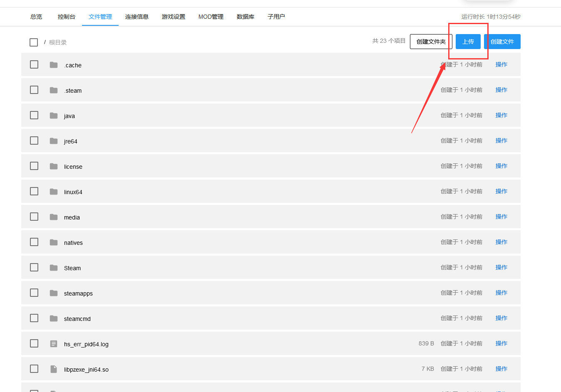Click the .steam folder icon
The height and width of the screenshot is (392, 561).
[54, 90]
